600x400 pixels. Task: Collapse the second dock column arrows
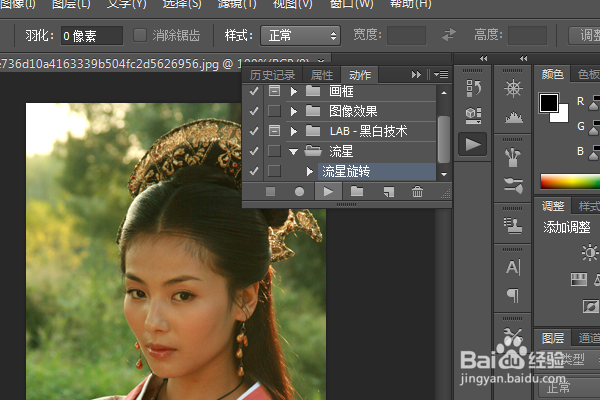pyautogui.click(x=523, y=59)
